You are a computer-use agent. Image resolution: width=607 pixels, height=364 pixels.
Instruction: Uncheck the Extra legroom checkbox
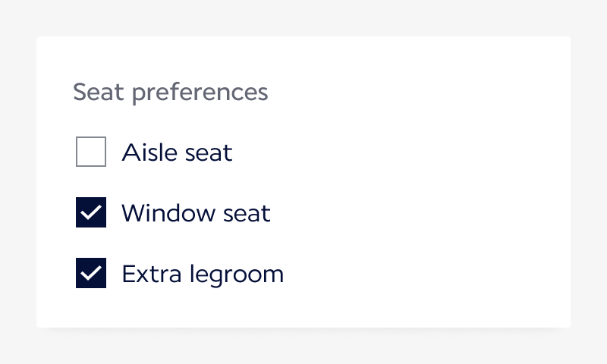[x=91, y=273]
